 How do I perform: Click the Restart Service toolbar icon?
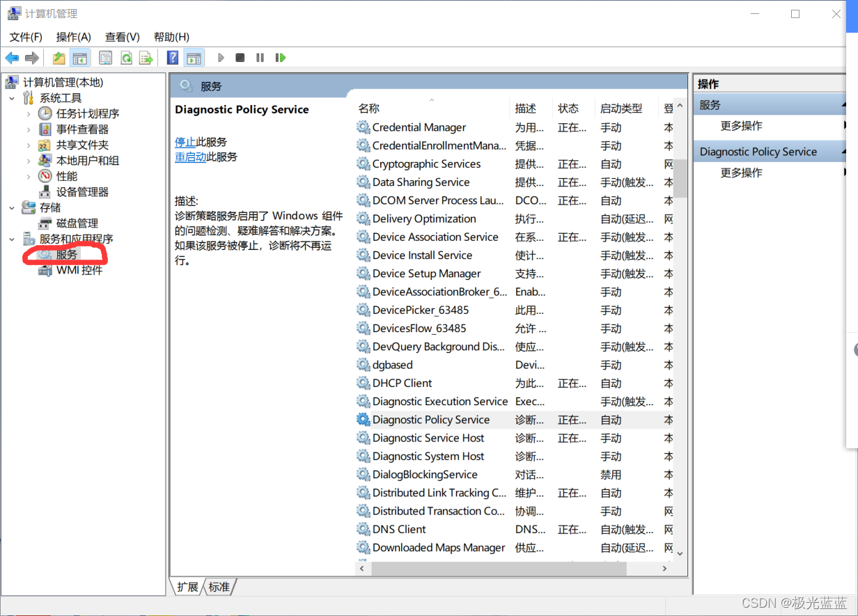(280, 58)
